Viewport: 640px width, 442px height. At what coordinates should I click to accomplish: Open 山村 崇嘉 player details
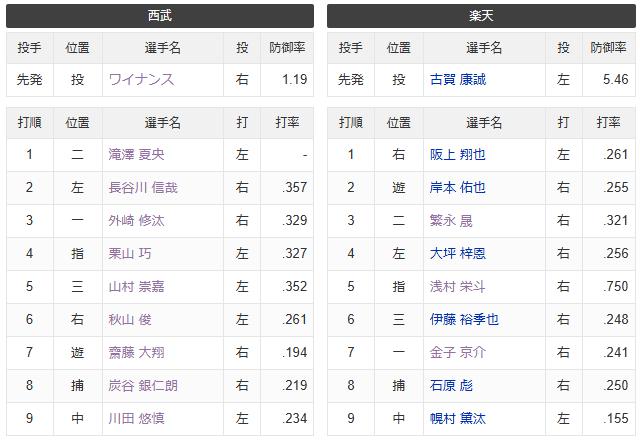136,287
